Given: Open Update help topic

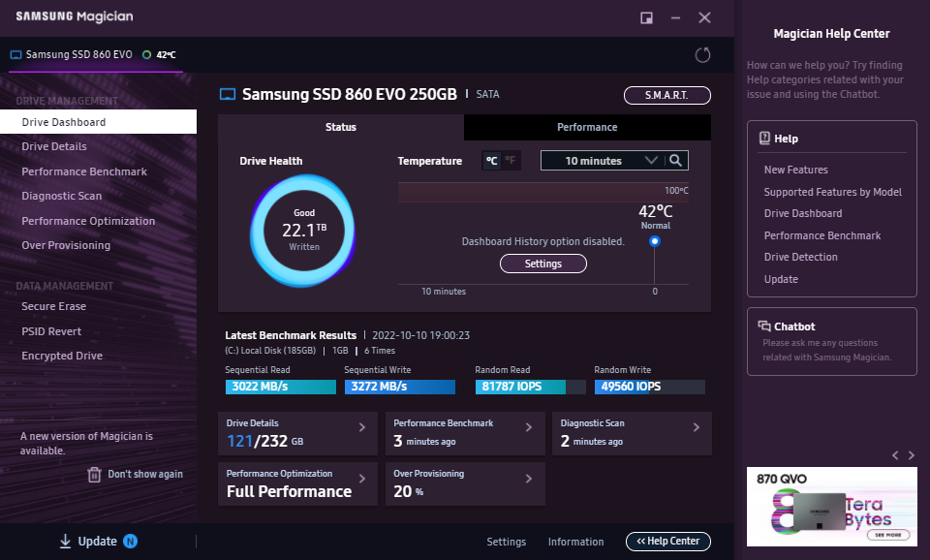Looking at the screenshot, I should click(x=781, y=279).
